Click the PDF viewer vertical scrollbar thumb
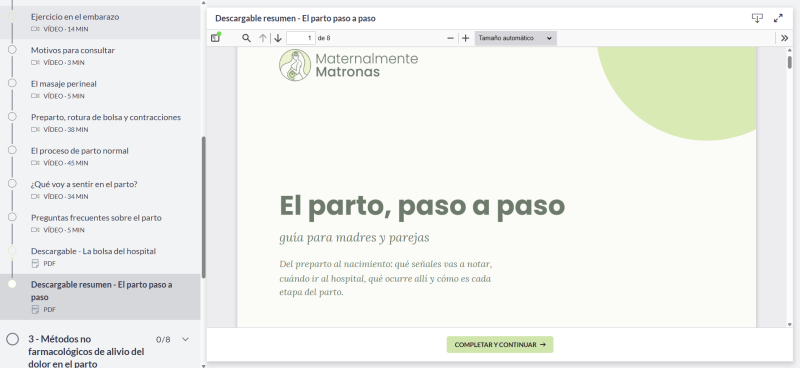 click(790, 62)
